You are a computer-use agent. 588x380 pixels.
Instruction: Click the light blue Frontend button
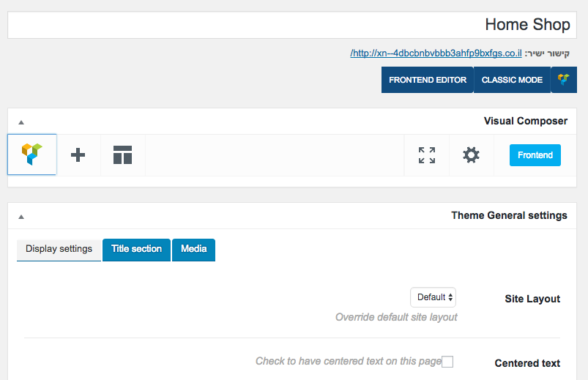click(x=535, y=155)
